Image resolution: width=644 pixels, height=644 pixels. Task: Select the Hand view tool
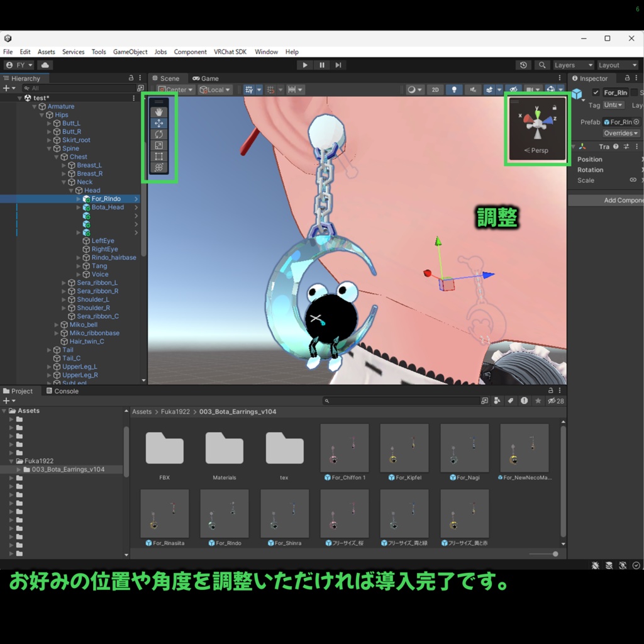point(159,112)
